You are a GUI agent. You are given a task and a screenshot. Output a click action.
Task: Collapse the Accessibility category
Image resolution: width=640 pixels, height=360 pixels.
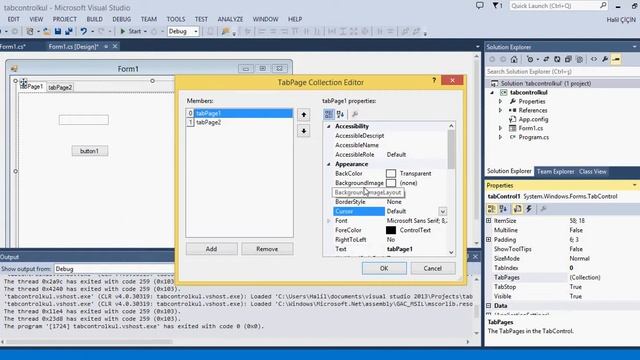click(x=329, y=127)
